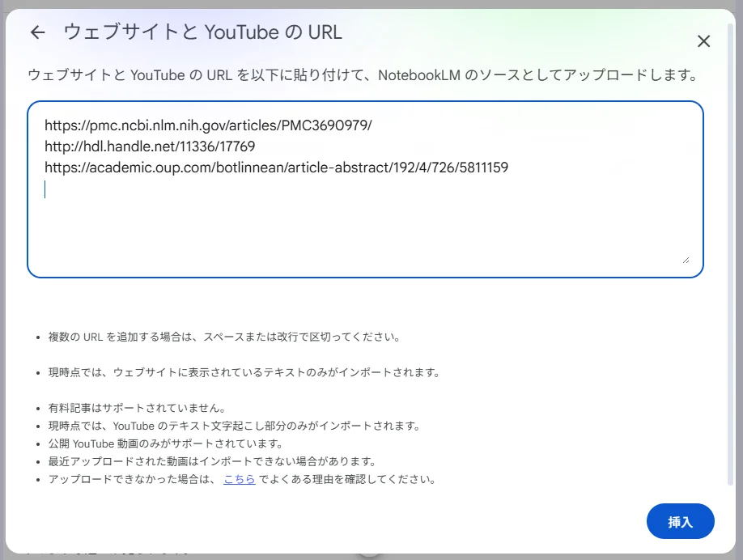Click the bullet about website displayed text import
743x560 pixels.
point(244,373)
